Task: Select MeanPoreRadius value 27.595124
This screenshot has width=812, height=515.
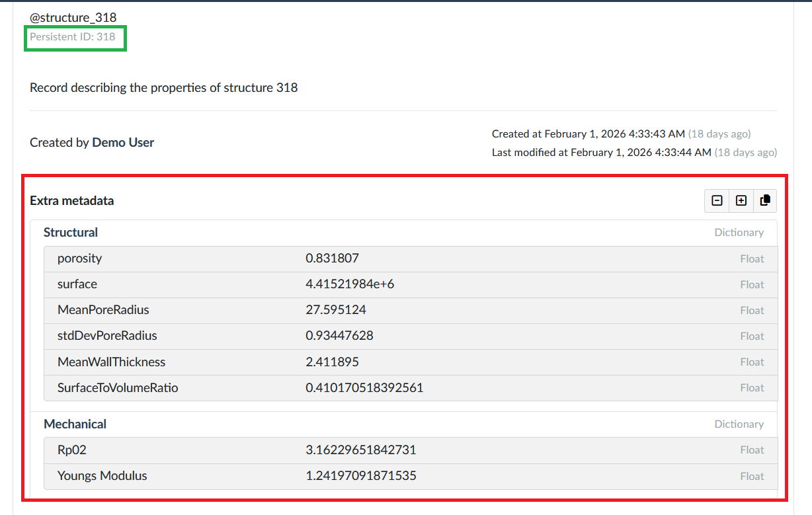Action: tap(336, 310)
